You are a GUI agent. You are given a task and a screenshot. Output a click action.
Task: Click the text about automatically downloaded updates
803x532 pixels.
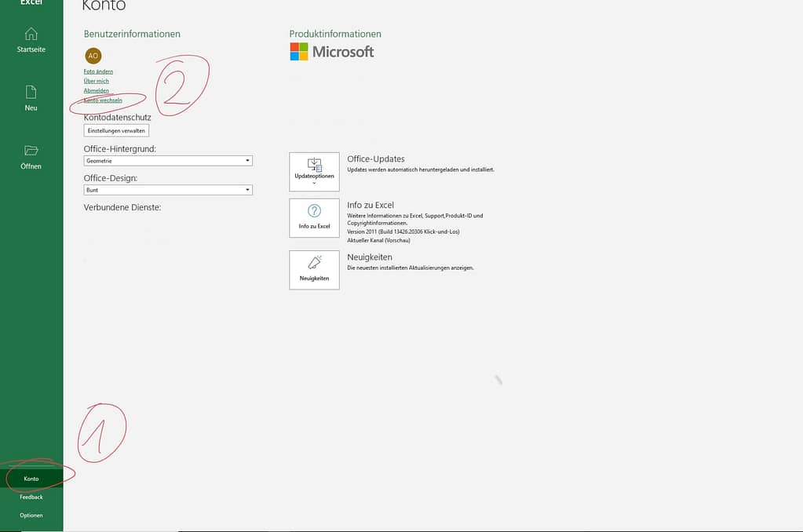[421, 169]
